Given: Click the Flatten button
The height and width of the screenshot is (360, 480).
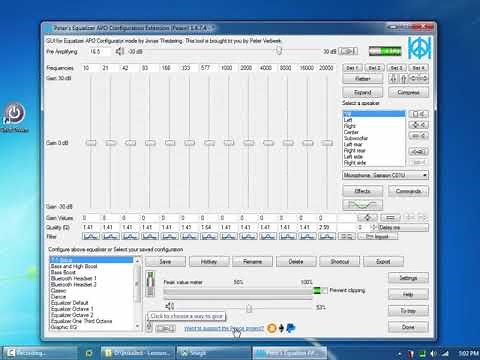Looking at the screenshot, I should [x=363, y=79].
